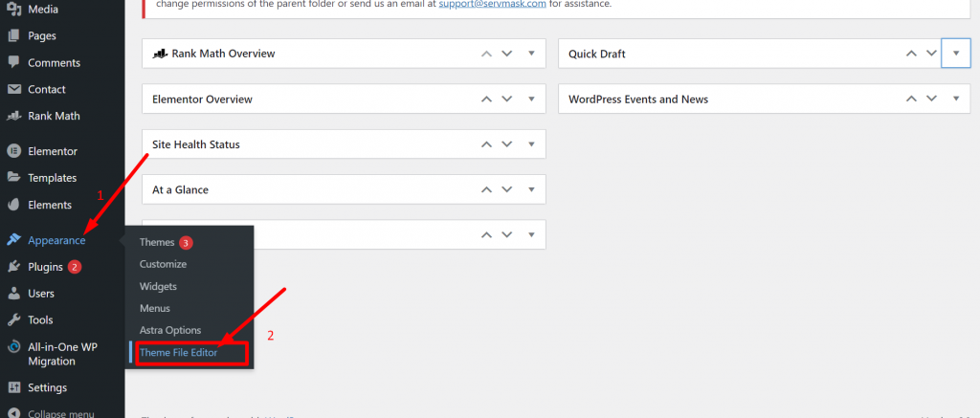Viewport: 980px width, 418px height.
Task: Move Site Health Status widget up
Action: 486,144
